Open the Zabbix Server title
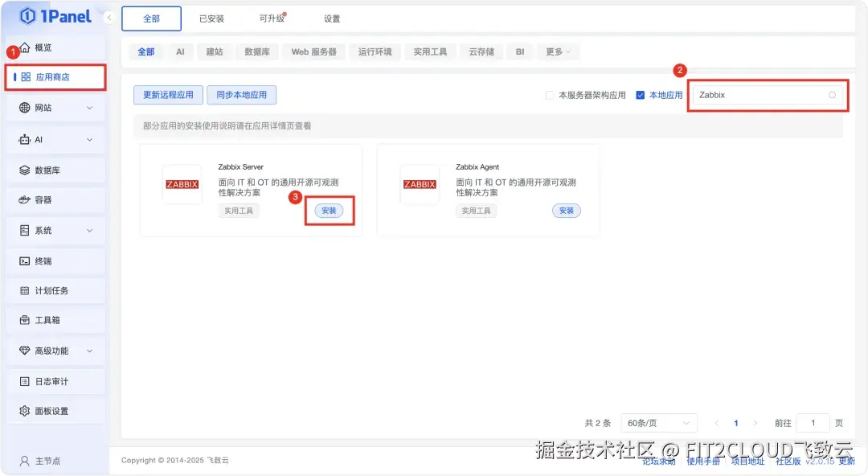Viewport: 868px width, 476px height. click(241, 166)
